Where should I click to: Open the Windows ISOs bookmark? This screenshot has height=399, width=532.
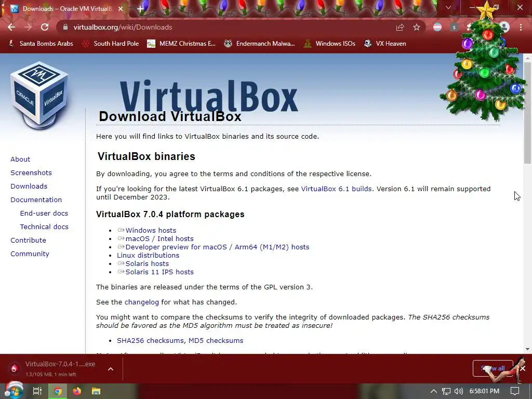(x=329, y=44)
